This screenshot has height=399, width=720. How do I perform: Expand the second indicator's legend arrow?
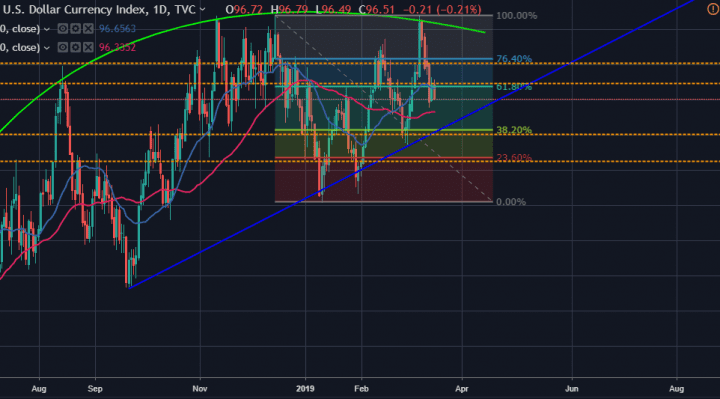(46, 48)
